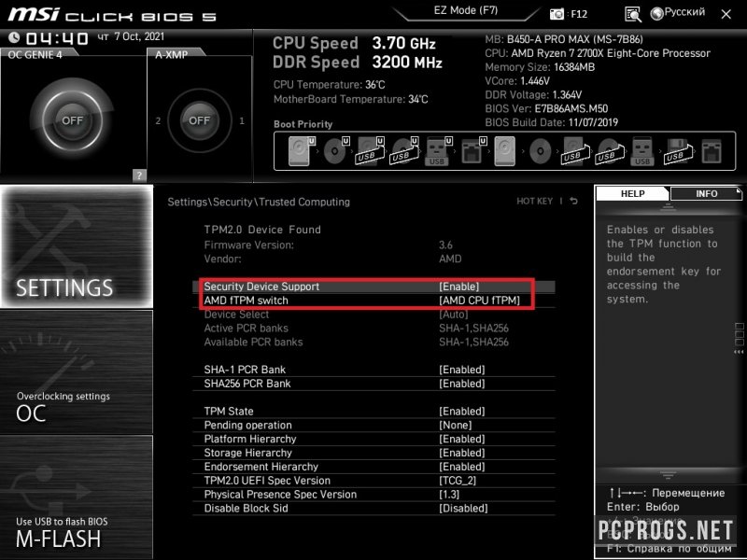
Task: Pick the legacy USB hard disk boot icon
Action: pos(575,151)
